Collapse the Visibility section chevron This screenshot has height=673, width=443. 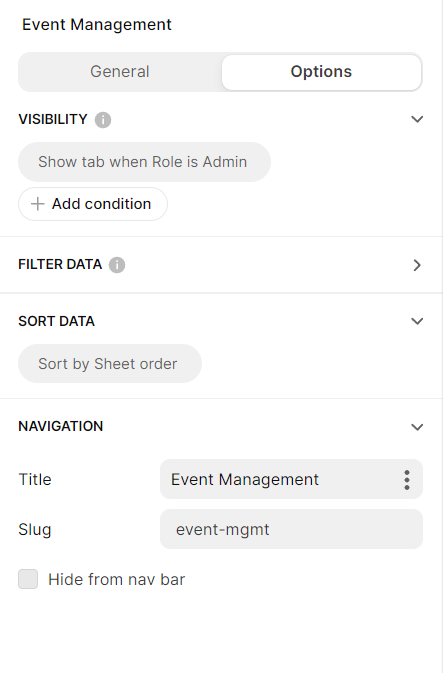[x=417, y=119]
